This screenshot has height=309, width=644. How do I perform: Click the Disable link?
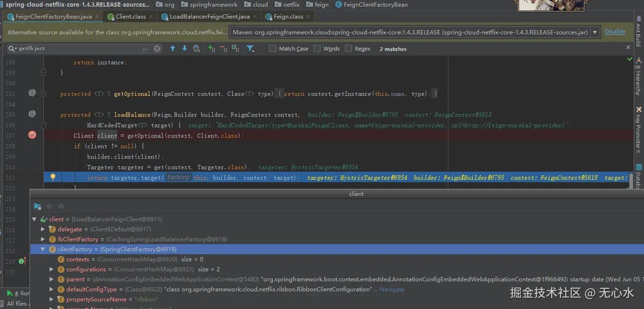(x=615, y=31)
